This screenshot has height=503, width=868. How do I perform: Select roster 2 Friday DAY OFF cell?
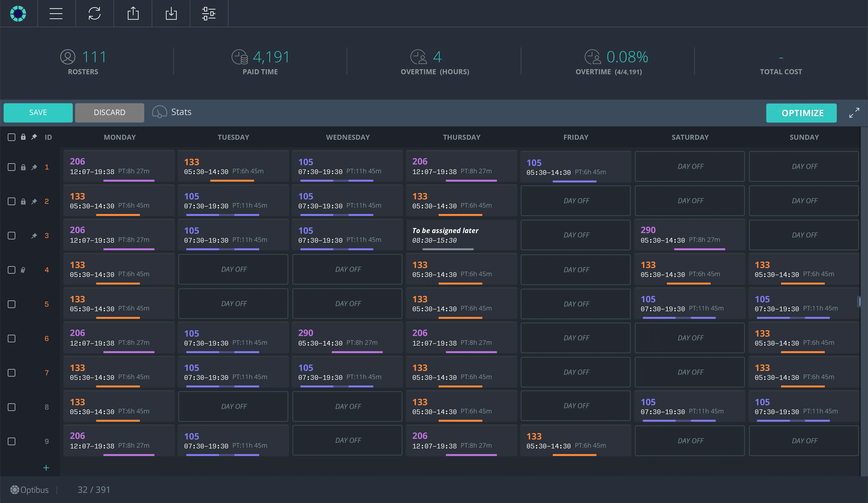click(x=576, y=201)
